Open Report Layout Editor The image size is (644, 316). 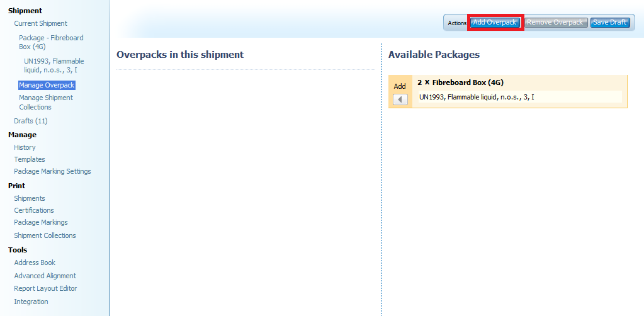[x=45, y=288]
